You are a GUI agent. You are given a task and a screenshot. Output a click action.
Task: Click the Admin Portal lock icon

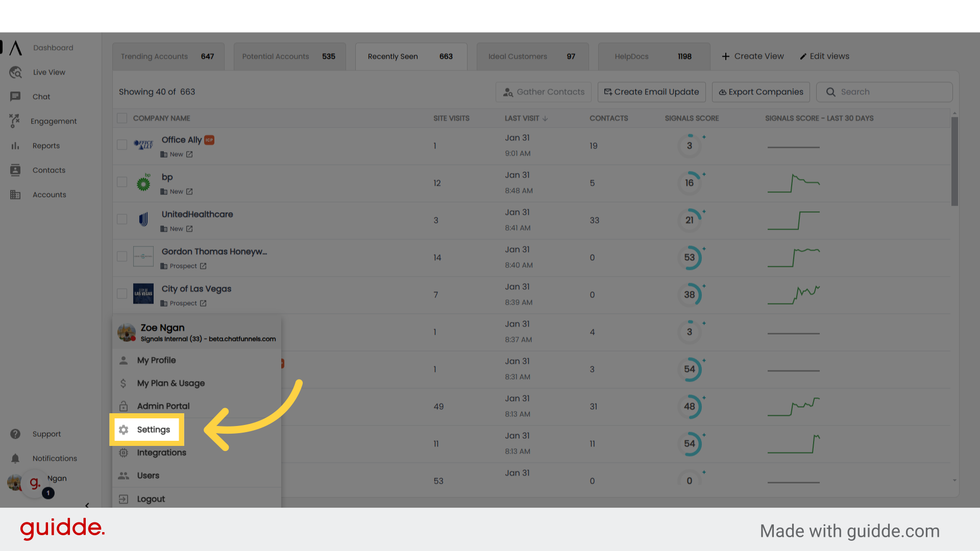(x=124, y=406)
